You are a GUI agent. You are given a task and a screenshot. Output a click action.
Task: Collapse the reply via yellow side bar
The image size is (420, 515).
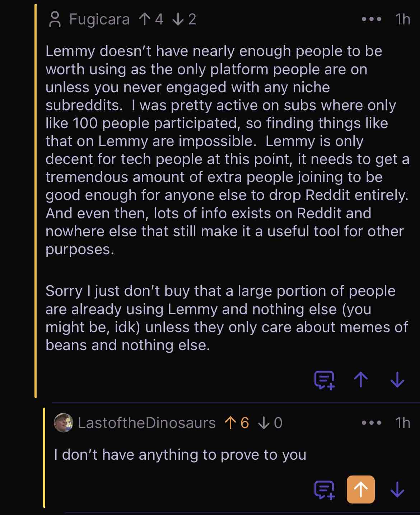coord(44,457)
